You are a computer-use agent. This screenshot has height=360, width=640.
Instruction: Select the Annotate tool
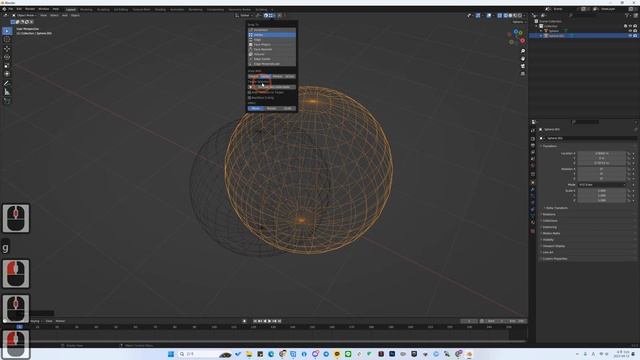(x=7, y=83)
